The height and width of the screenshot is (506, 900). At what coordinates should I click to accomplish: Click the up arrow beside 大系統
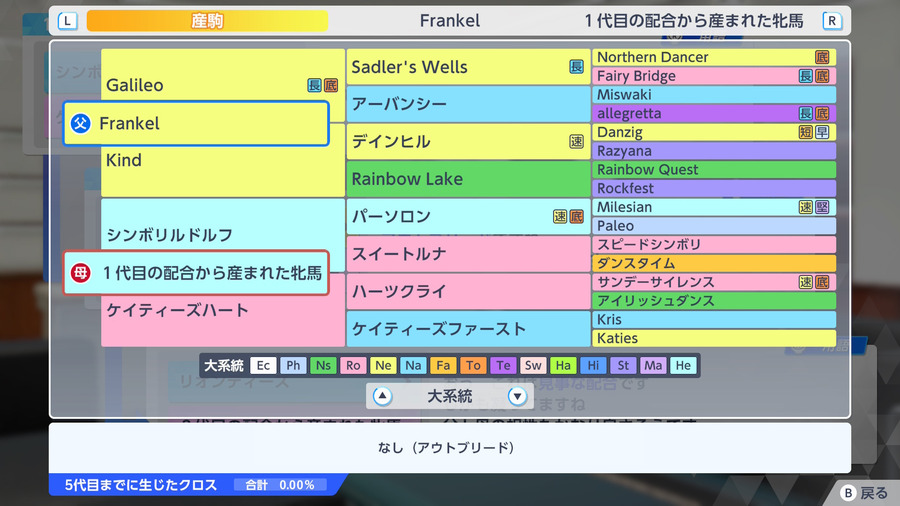click(382, 396)
